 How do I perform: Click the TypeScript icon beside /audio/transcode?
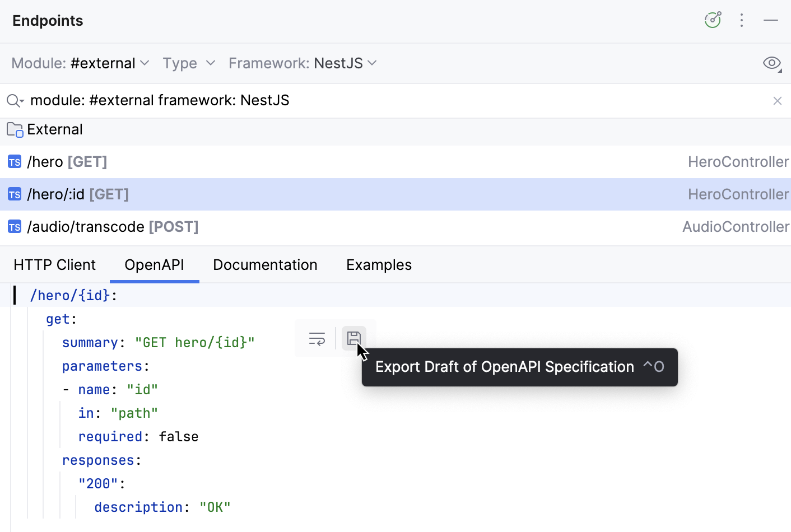(x=14, y=227)
